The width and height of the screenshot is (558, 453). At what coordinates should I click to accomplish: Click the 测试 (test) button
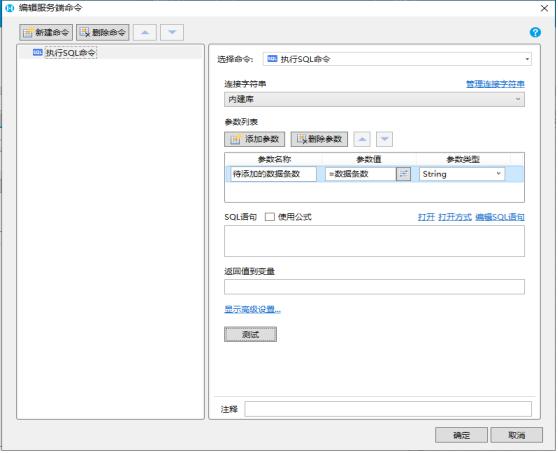(x=251, y=335)
